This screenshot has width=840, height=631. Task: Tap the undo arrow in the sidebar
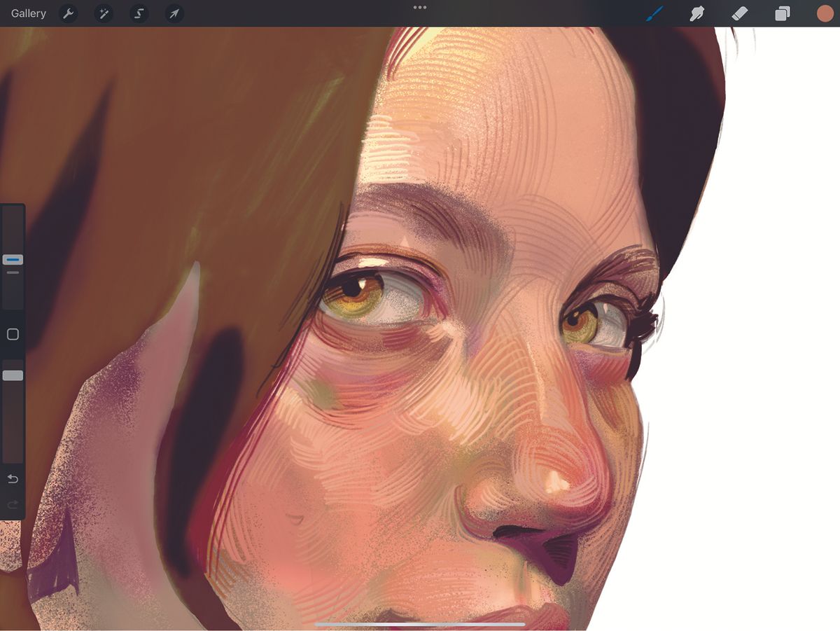[x=12, y=479]
